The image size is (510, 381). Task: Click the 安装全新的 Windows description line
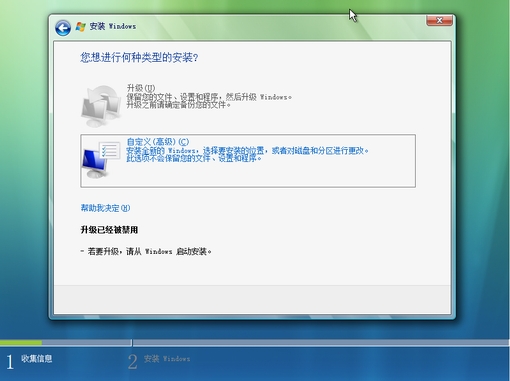tap(247, 151)
